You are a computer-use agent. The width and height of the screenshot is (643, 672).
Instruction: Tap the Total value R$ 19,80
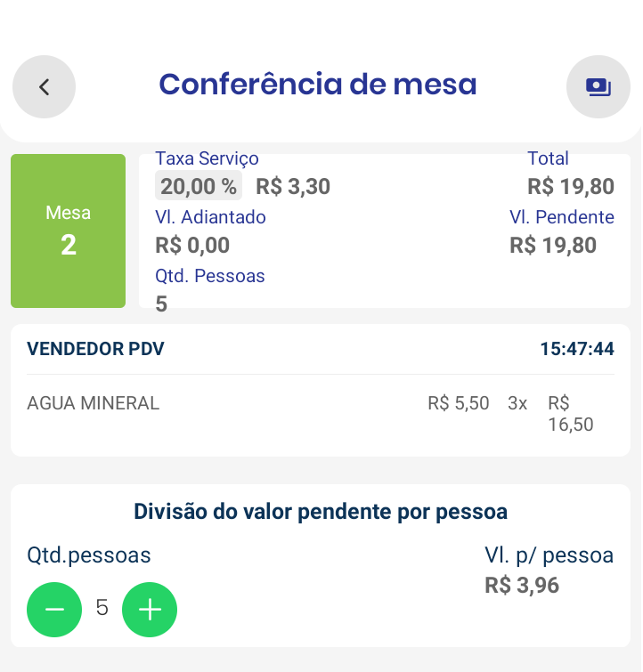[570, 186]
